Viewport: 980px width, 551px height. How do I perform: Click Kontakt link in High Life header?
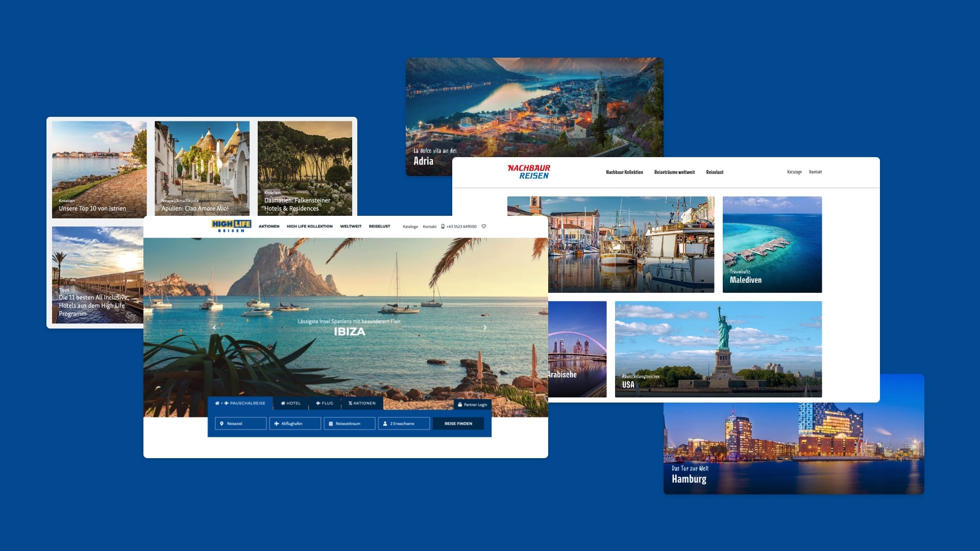pyautogui.click(x=430, y=227)
